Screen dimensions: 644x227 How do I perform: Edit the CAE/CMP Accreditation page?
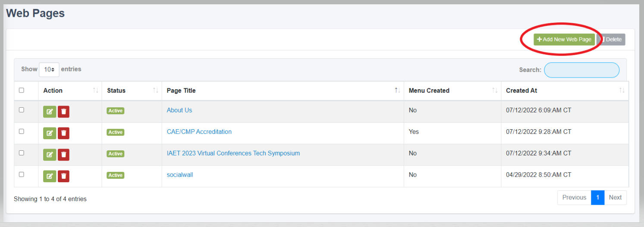point(50,133)
